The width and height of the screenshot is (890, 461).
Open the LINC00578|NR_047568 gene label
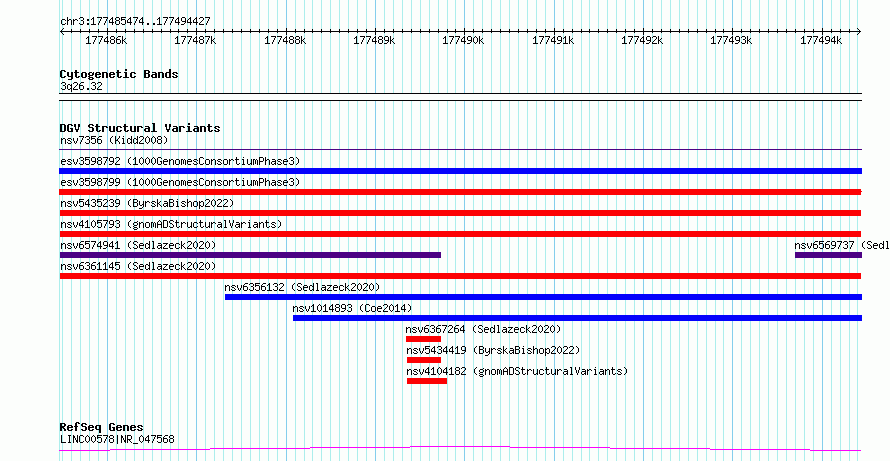[117, 439]
